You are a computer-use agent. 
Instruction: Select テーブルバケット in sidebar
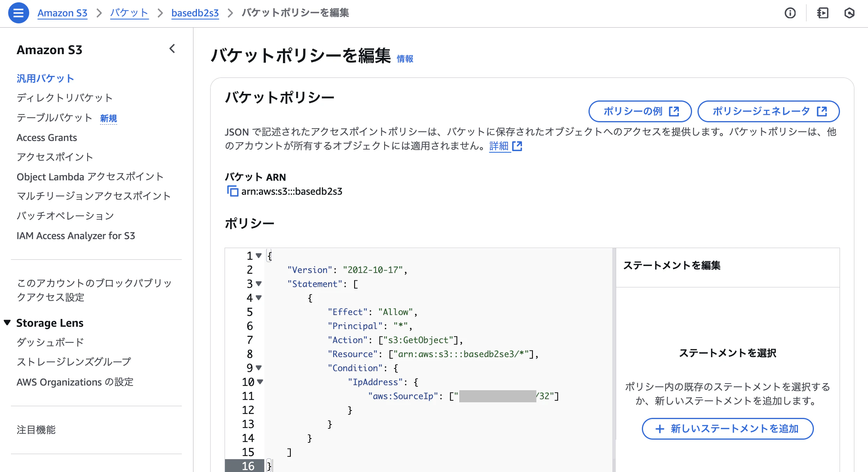[x=54, y=118]
